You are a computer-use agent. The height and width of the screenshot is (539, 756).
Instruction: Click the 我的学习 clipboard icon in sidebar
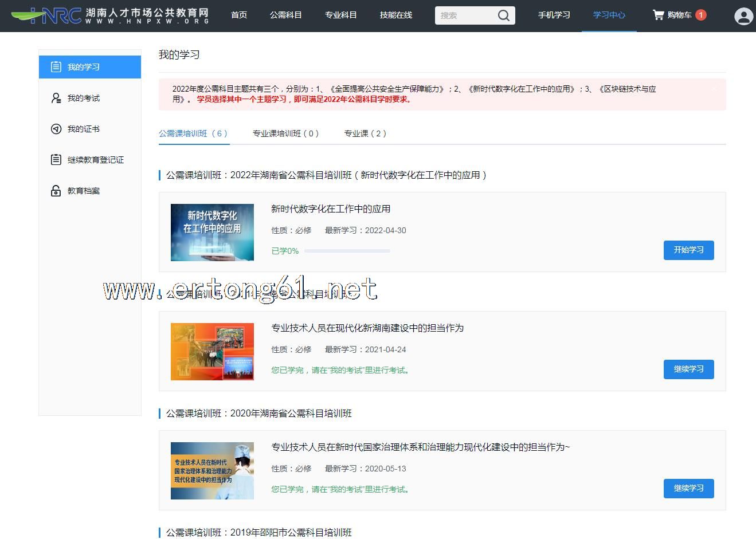coord(56,67)
